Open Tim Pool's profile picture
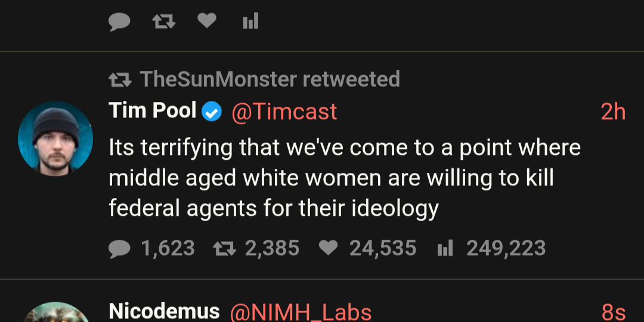 click(55, 138)
